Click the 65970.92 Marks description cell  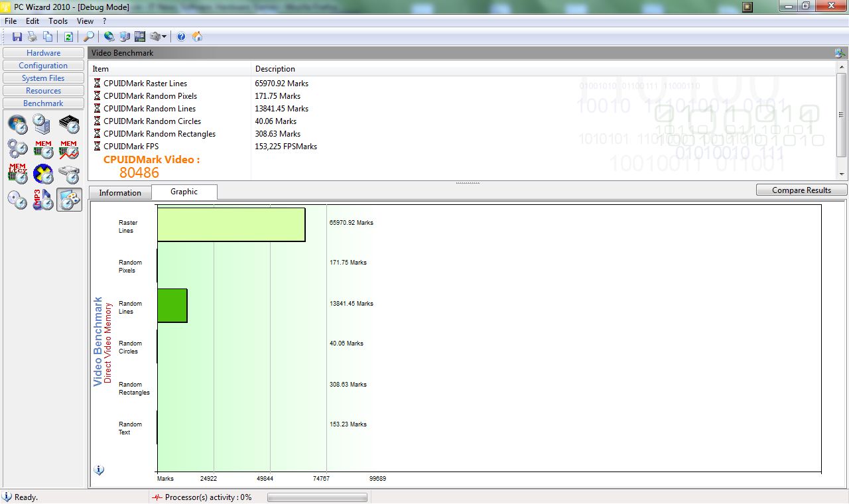click(x=282, y=84)
